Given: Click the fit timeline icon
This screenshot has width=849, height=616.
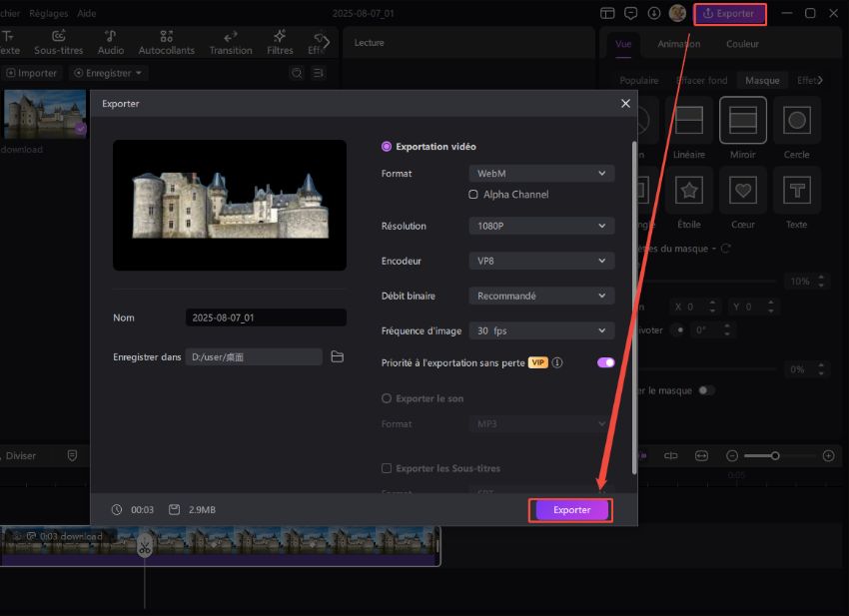Looking at the screenshot, I should [x=701, y=456].
